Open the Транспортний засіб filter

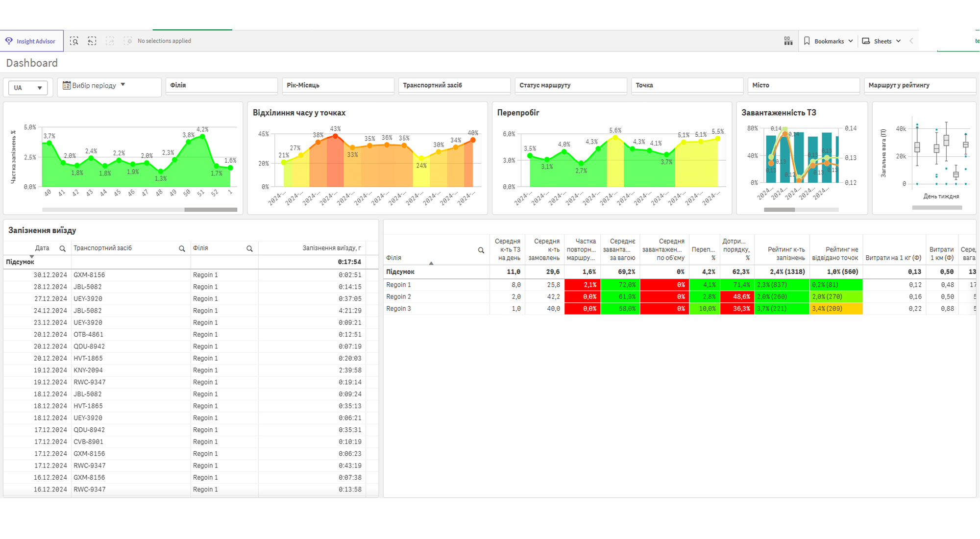point(454,85)
